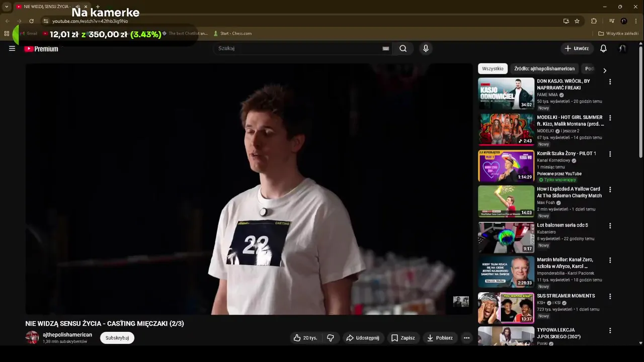Open the Lot balonem seria odc 5 title
The image size is (644, 362).
(x=562, y=225)
